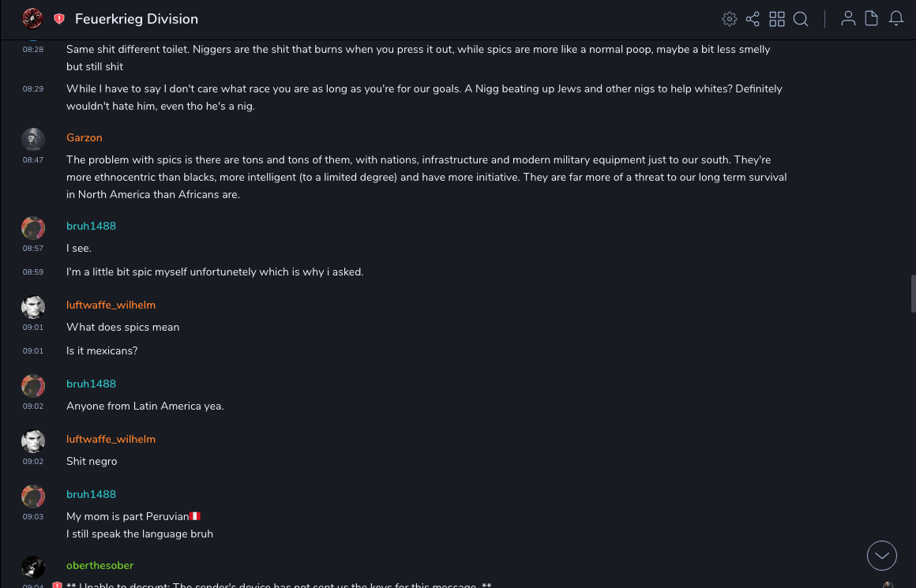Click Garzon's avatar picture
This screenshot has height=588, width=916.
[33, 140]
